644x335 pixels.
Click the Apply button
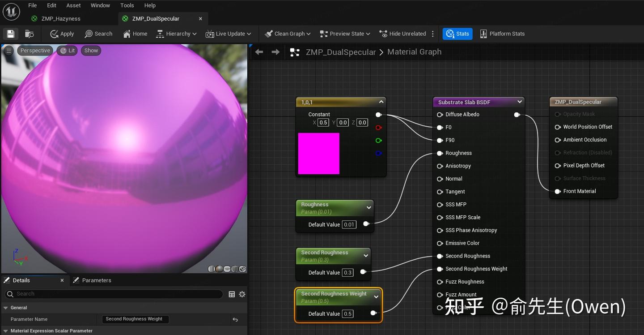click(62, 34)
